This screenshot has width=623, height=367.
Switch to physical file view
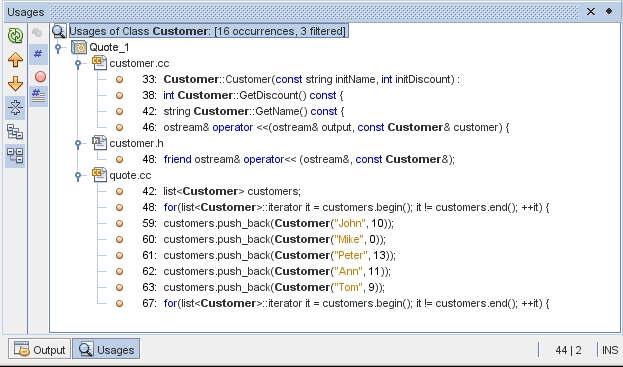tap(15, 156)
